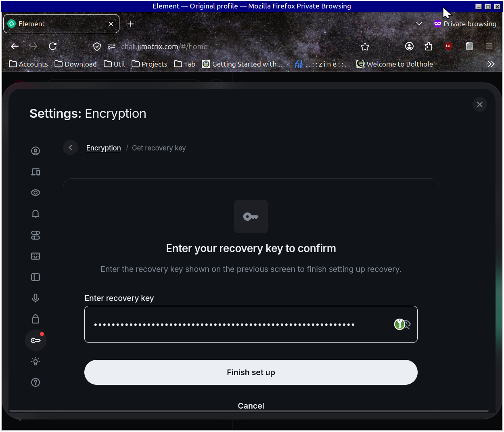Open Help question mark icon

click(x=36, y=382)
